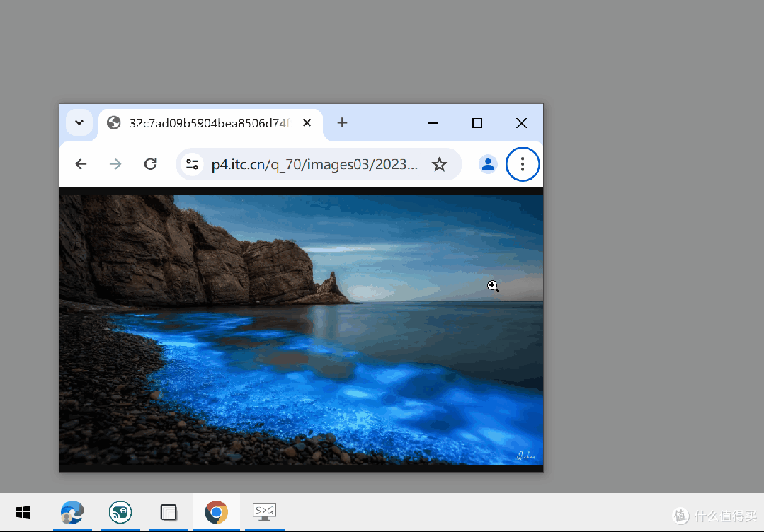Screen dimensions: 764x532
Task: View site information icon in address bar
Action: click(x=192, y=165)
